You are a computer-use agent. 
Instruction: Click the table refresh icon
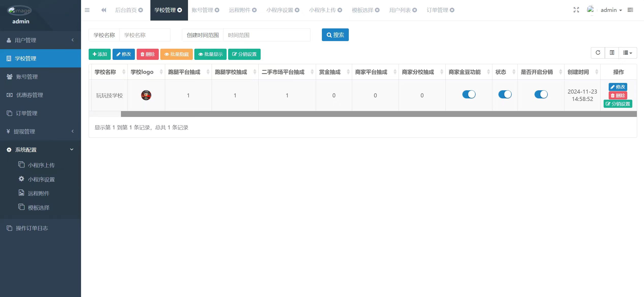tap(598, 53)
